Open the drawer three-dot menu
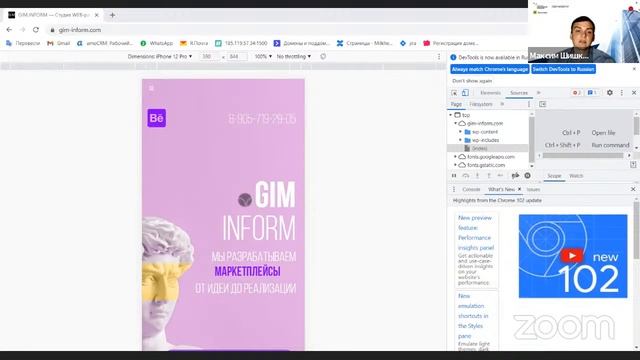Screen dimensions: 640x360 click(x=454, y=189)
